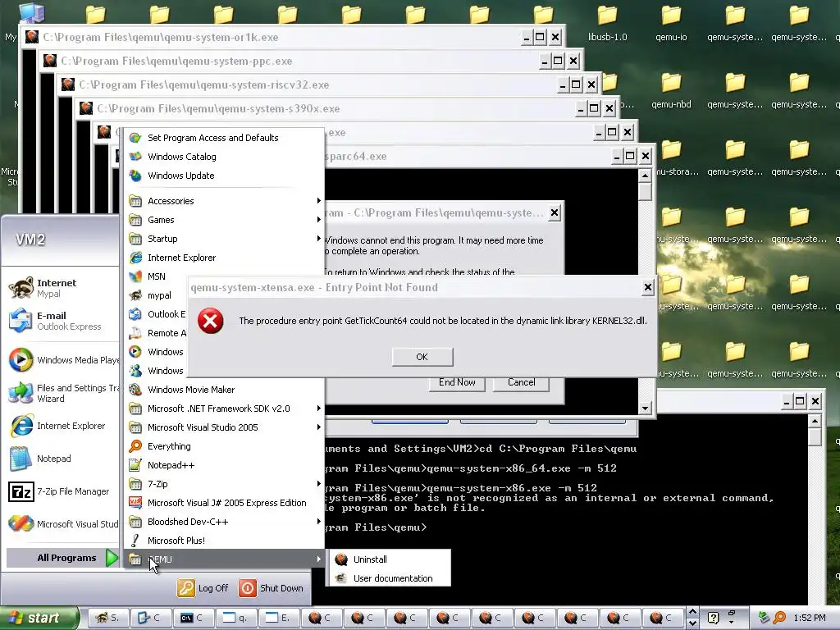Open Windows Catalog from All Programs
Screen dimensions: 840x630
click(225, 157)
